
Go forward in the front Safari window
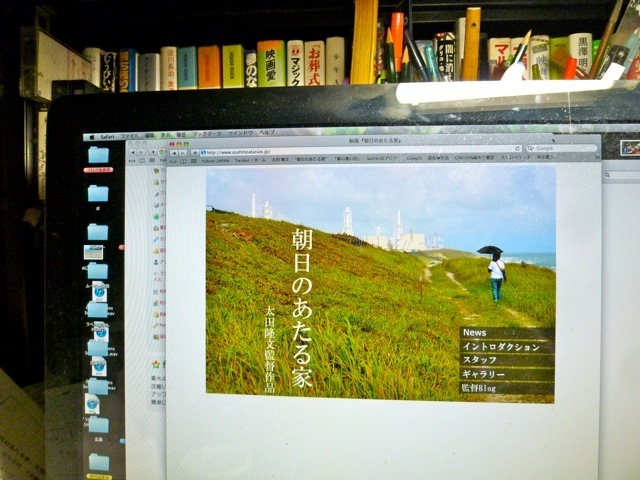[x=182, y=153]
